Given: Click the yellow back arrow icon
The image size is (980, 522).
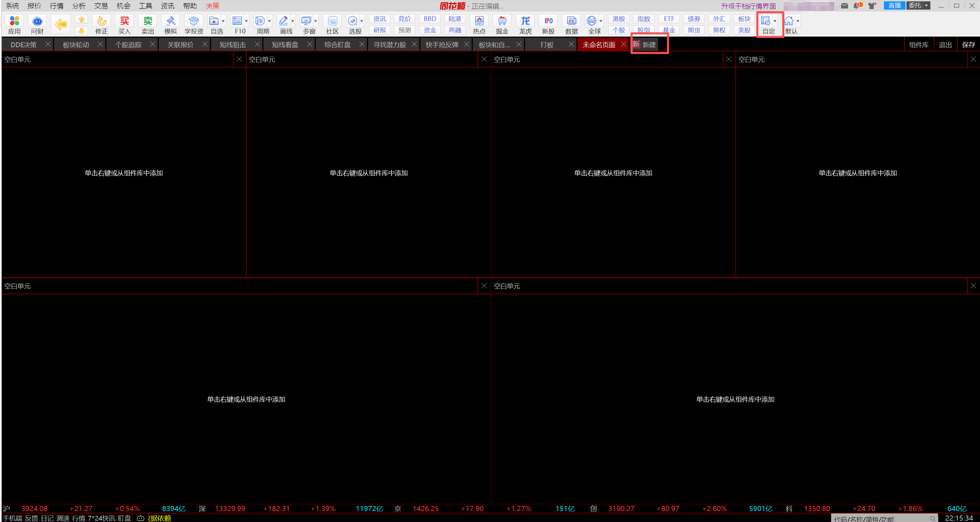Looking at the screenshot, I should [x=61, y=24].
